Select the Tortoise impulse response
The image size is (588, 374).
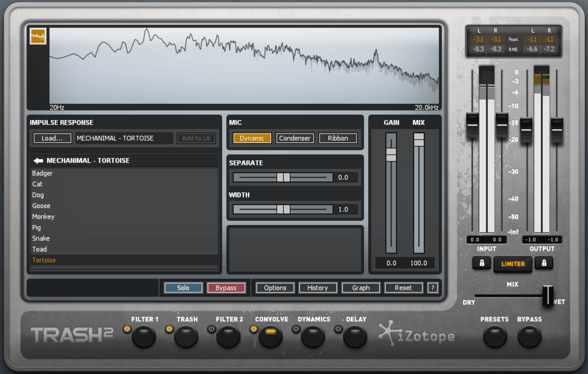(x=124, y=260)
